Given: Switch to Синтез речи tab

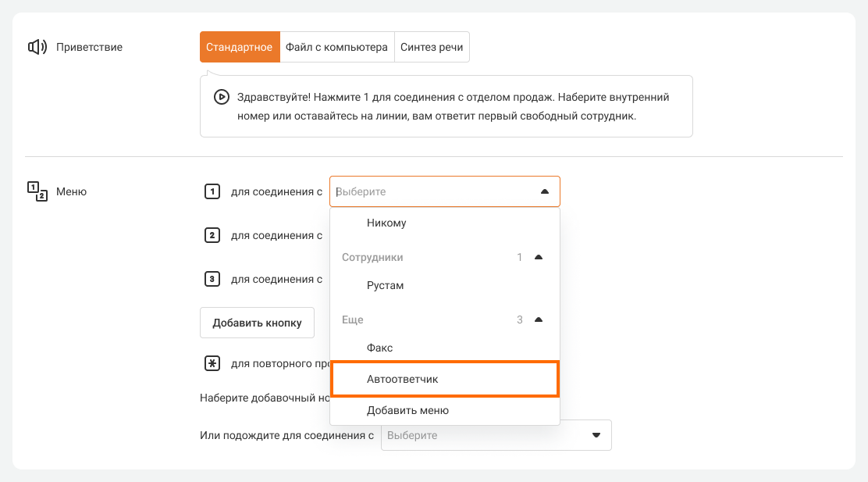Looking at the screenshot, I should click(432, 47).
